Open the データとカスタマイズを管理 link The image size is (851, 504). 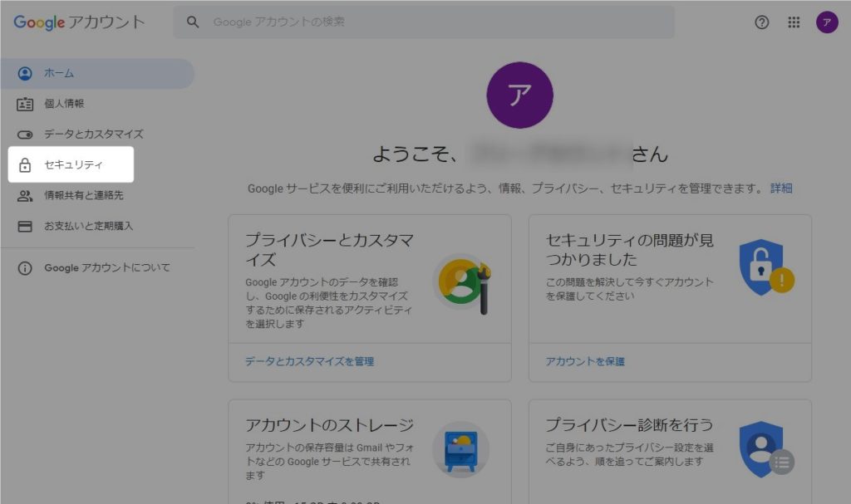pos(309,362)
